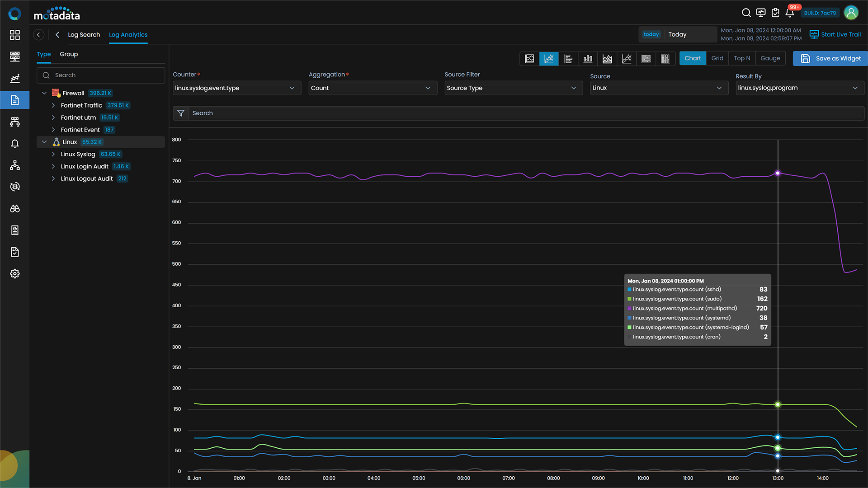Click the motadata logo
Screen dimensions: 868x488
(57, 14)
